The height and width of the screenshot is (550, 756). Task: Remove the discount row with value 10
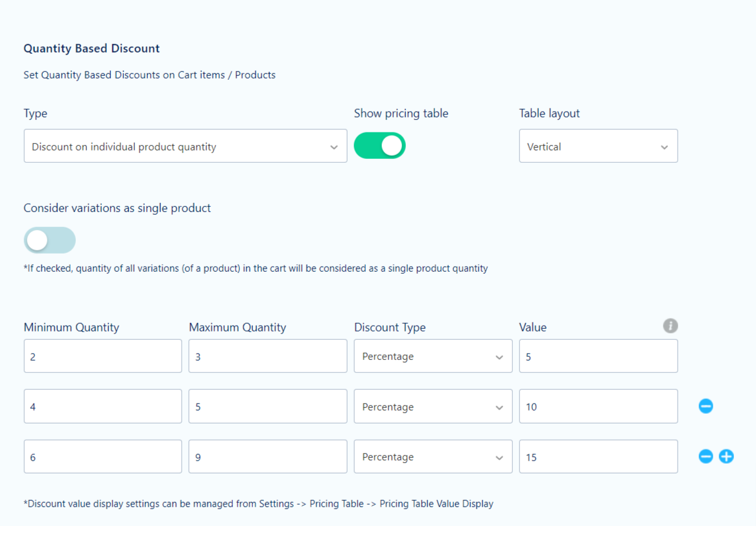pyautogui.click(x=705, y=406)
